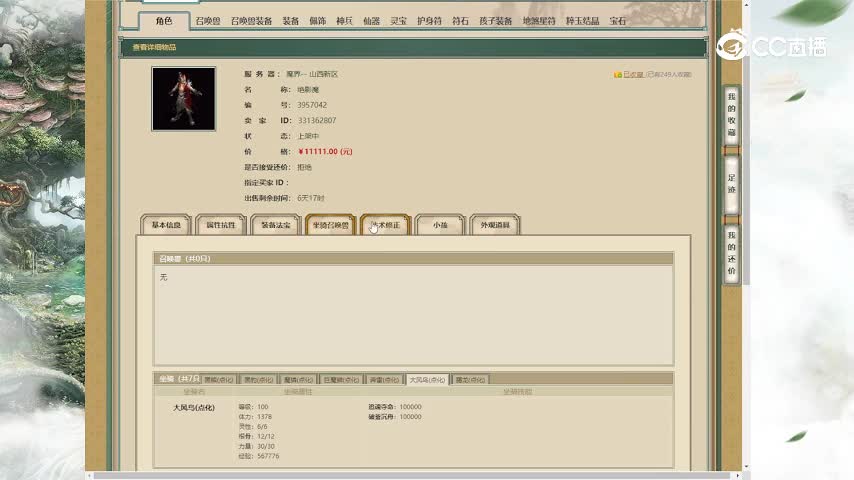Click the price ¥11111.00 (元)
Screen dimensions: 854x480
coord(325,151)
